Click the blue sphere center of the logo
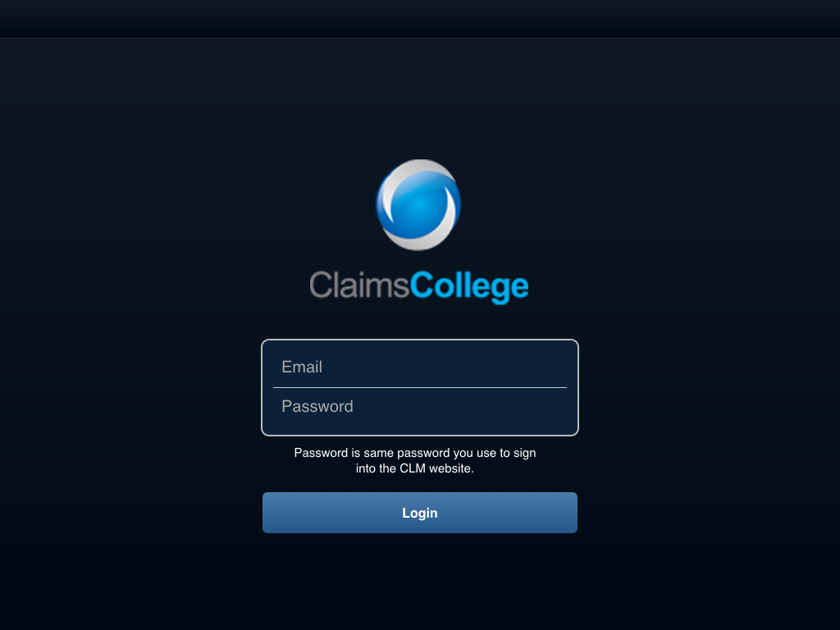This screenshot has width=840, height=630. tap(418, 205)
